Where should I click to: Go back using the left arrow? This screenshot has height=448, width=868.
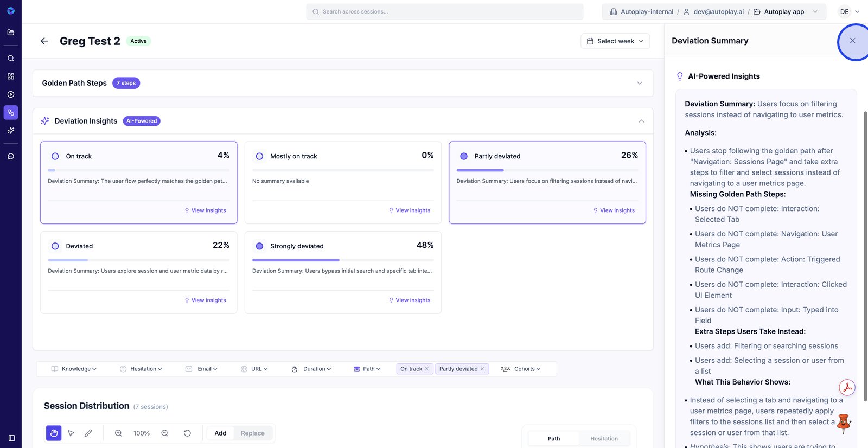tap(44, 41)
